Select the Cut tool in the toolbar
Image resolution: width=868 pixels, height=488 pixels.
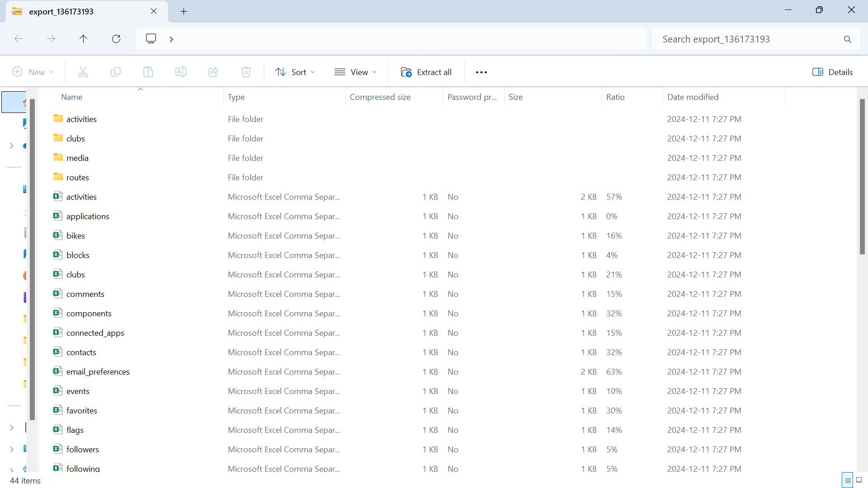83,72
